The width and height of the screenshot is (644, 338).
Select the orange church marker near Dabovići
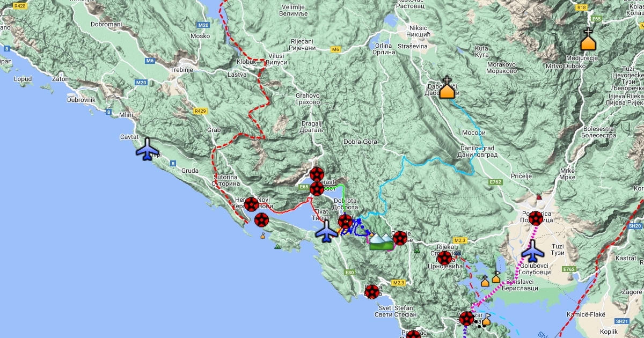pyautogui.click(x=447, y=88)
